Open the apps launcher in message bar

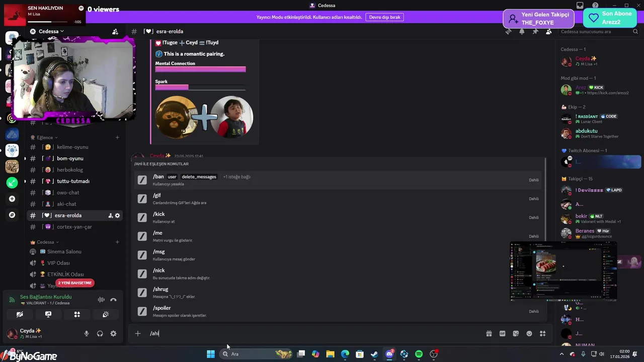(542, 333)
